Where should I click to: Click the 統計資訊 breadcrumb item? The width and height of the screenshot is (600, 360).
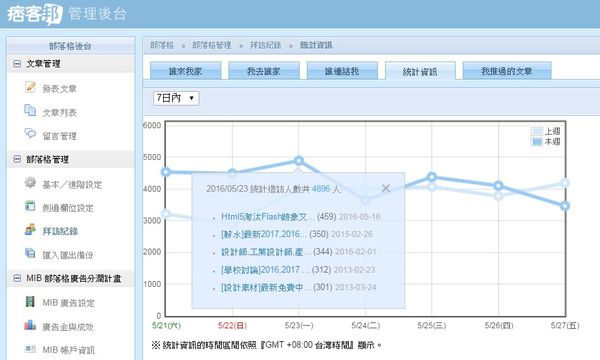click(x=316, y=45)
